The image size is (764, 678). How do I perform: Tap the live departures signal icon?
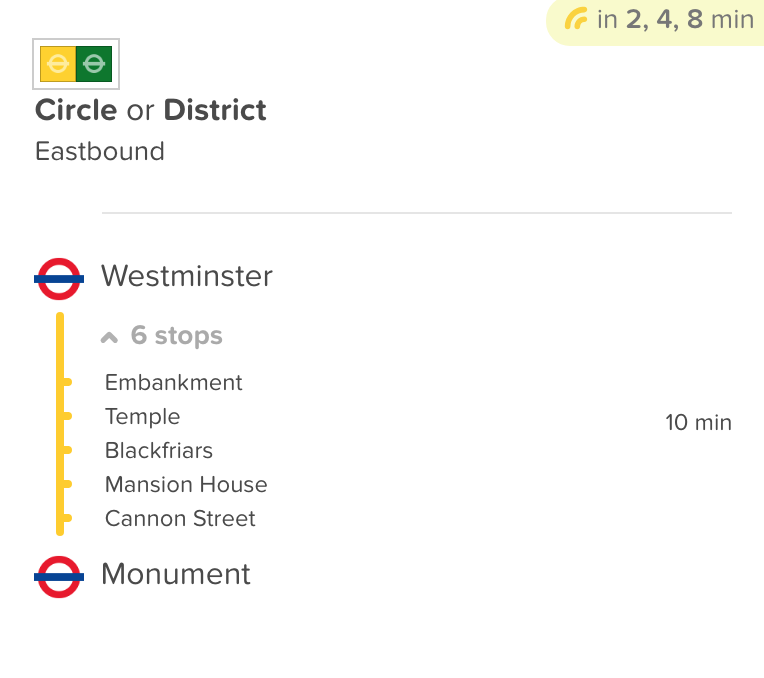576,19
